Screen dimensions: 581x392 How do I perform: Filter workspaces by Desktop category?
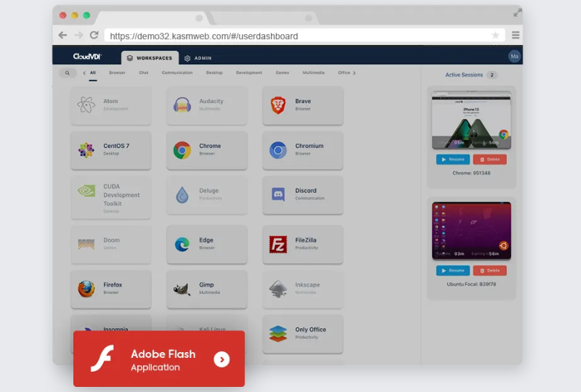click(x=214, y=73)
